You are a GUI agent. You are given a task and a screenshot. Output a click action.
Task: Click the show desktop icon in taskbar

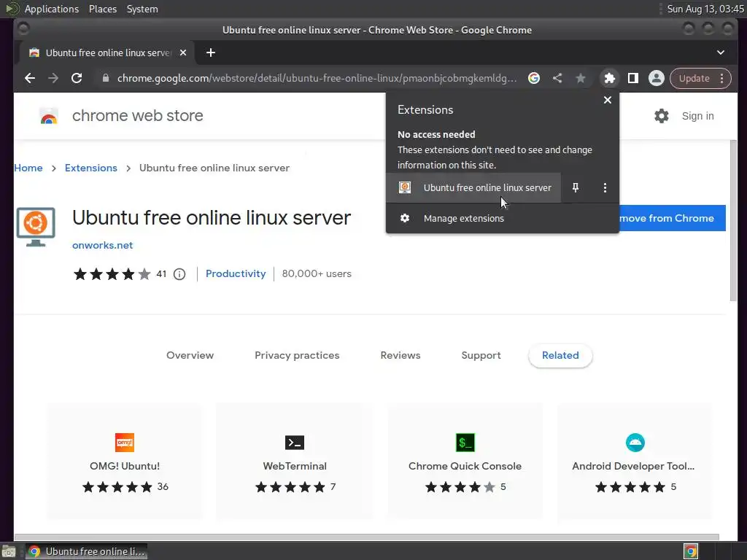9,551
